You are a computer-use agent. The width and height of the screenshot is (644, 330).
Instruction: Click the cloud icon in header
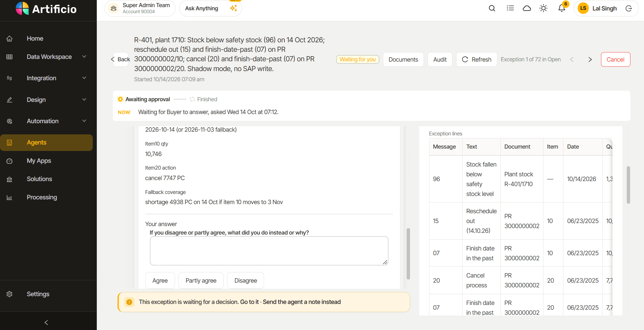(x=527, y=8)
